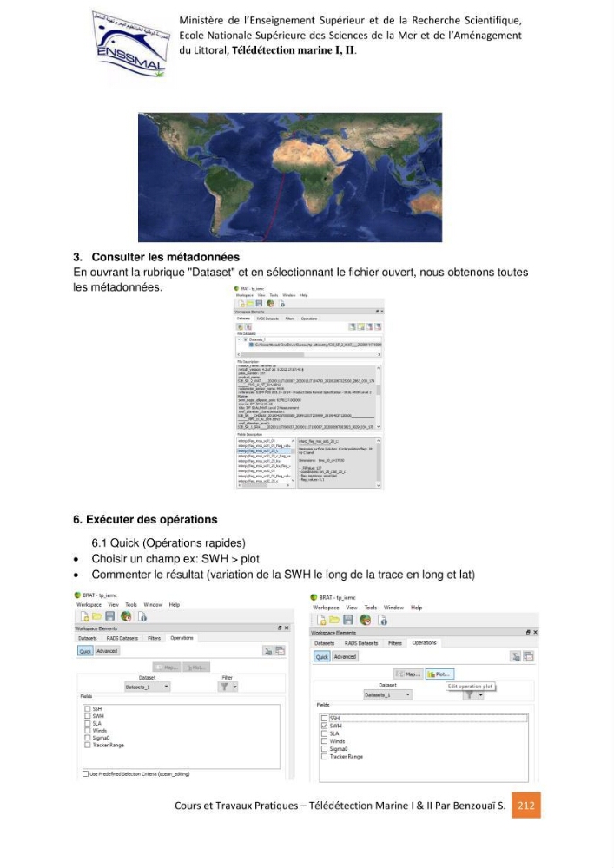Click Advanced button in greyed-Plot window

(x=107, y=651)
